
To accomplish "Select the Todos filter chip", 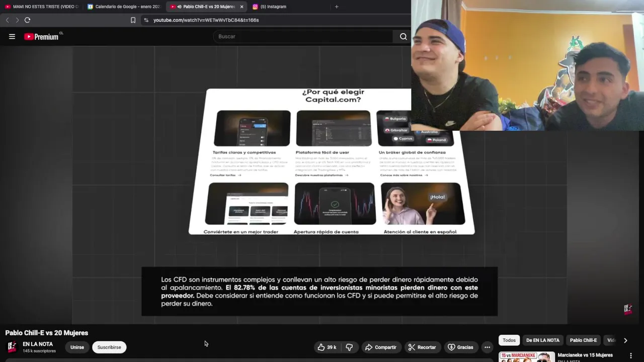I will (x=509, y=340).
